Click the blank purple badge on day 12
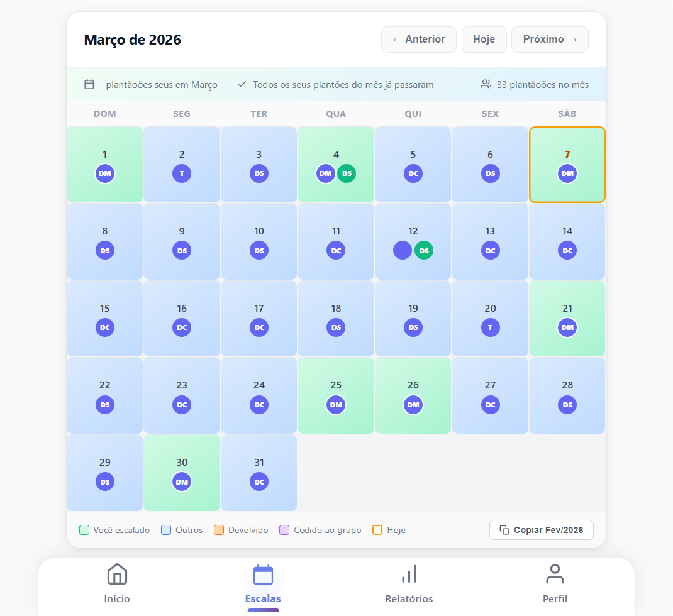This screenshot has width=673, height=616. (403, 250)
